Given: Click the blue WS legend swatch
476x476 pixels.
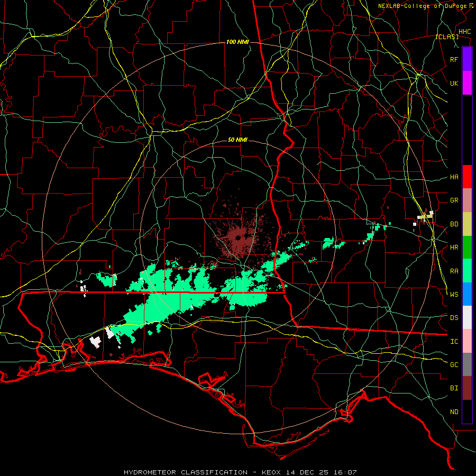Looking at the screenshot, I should [x=467, y=294].
